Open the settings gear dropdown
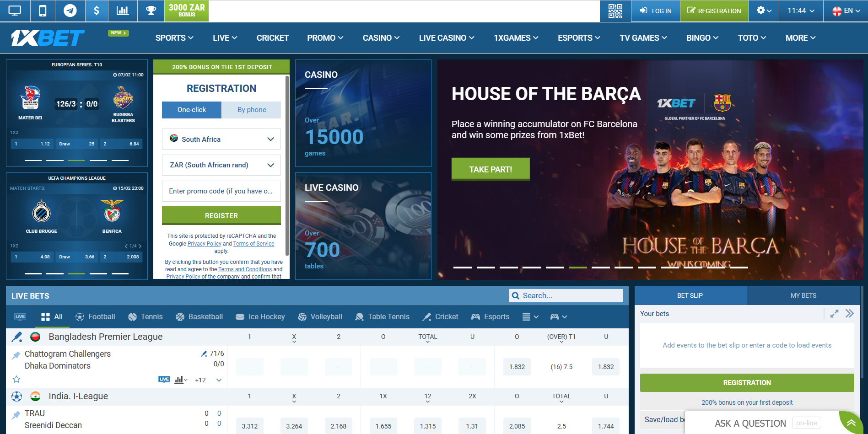This screenshot has width=868, height=434. 764,11
